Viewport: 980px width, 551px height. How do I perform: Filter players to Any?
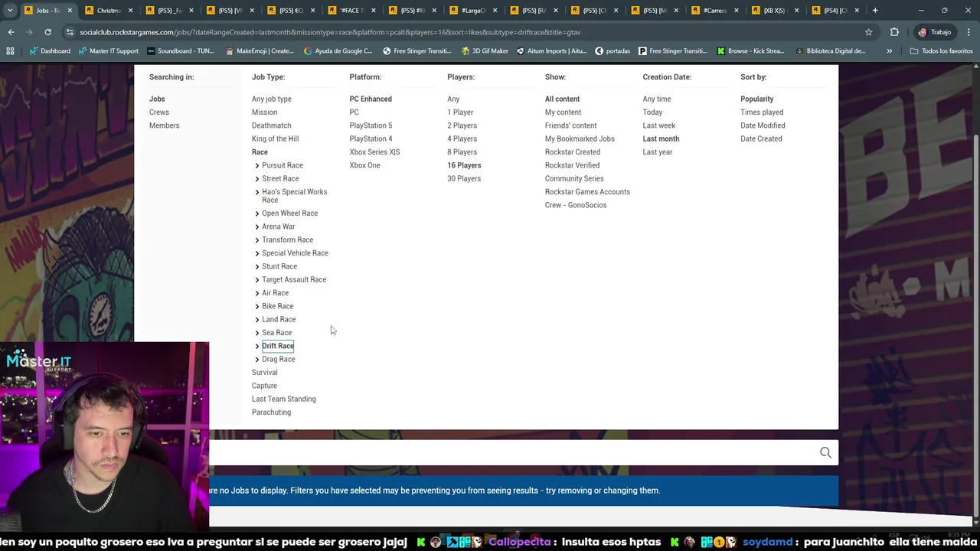(x=453, y=99)
